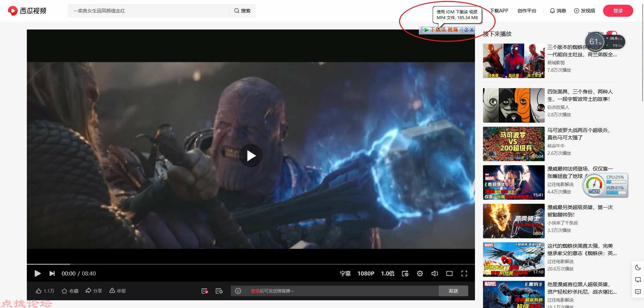Screen dimensions: 644x308
Task: Open 奇异博士 Doctor Strange thumbnail
Action: click(x=514, y=182)
